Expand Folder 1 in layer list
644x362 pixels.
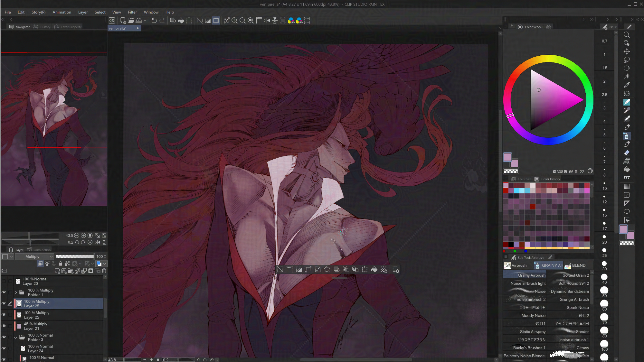tap(16, 292)
